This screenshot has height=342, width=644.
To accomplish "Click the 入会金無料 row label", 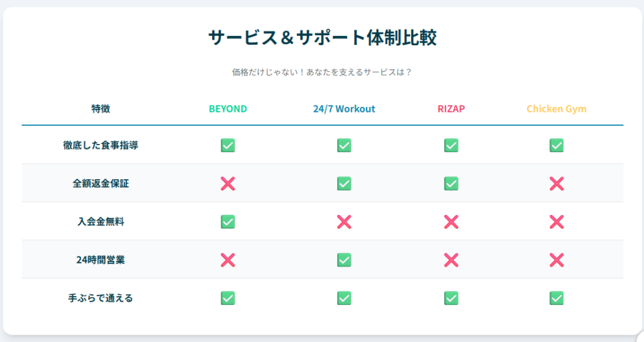I will pos(101,222).
